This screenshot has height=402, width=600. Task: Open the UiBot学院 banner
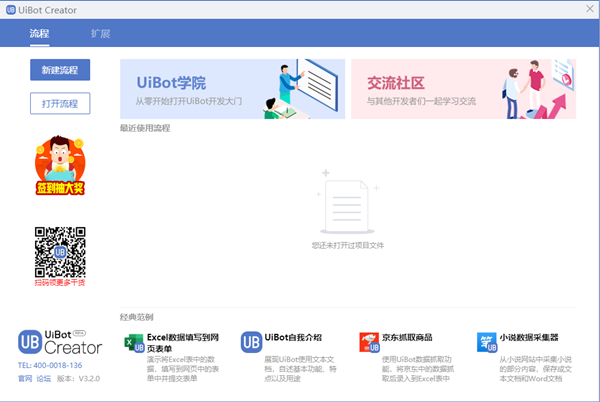click(x=232, y=89)
